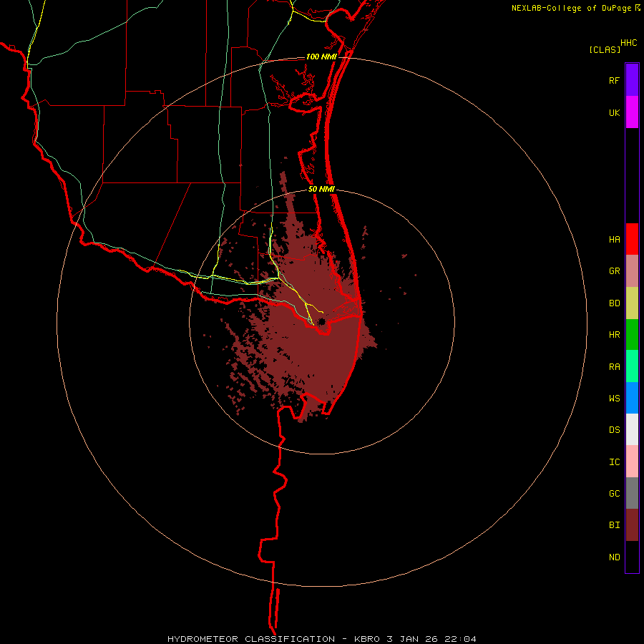
Task: Click the DS legend label
Action: (614, 430)
